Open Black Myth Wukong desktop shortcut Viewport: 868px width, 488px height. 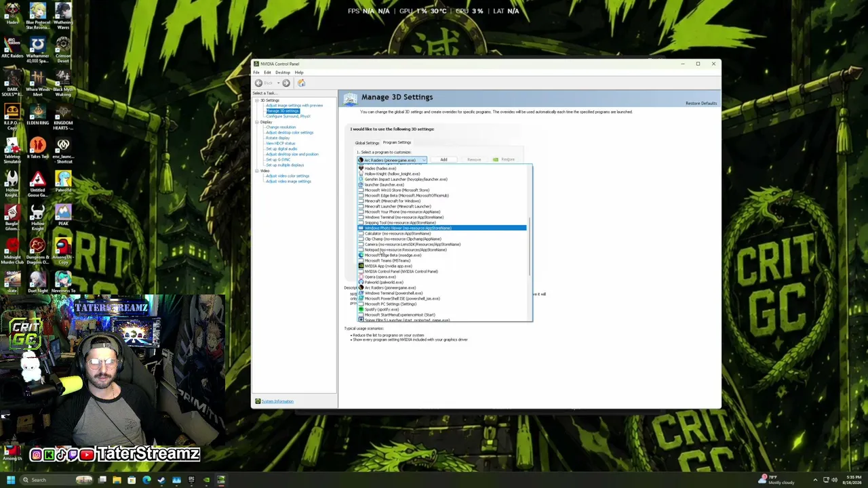[63, 83]
